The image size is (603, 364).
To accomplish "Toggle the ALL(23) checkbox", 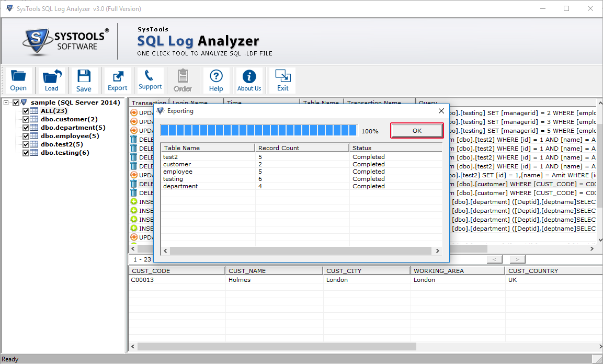I will 26,111.
